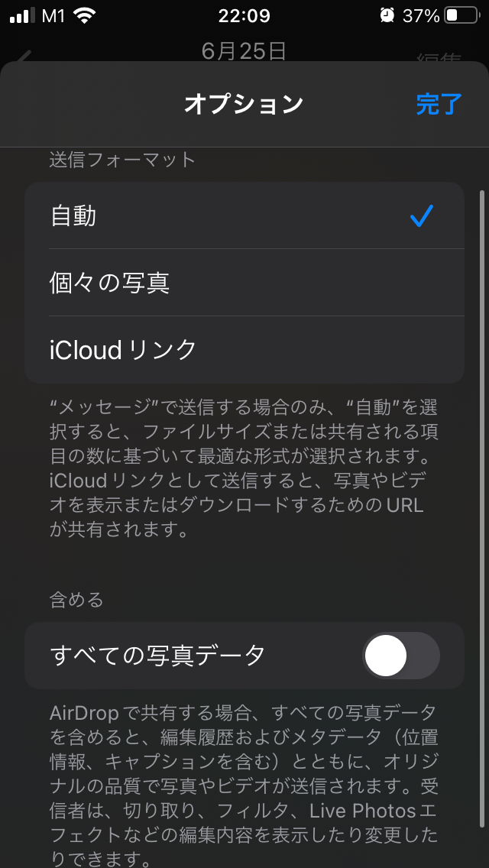Select the 自動 send format option

pos(73,216)
